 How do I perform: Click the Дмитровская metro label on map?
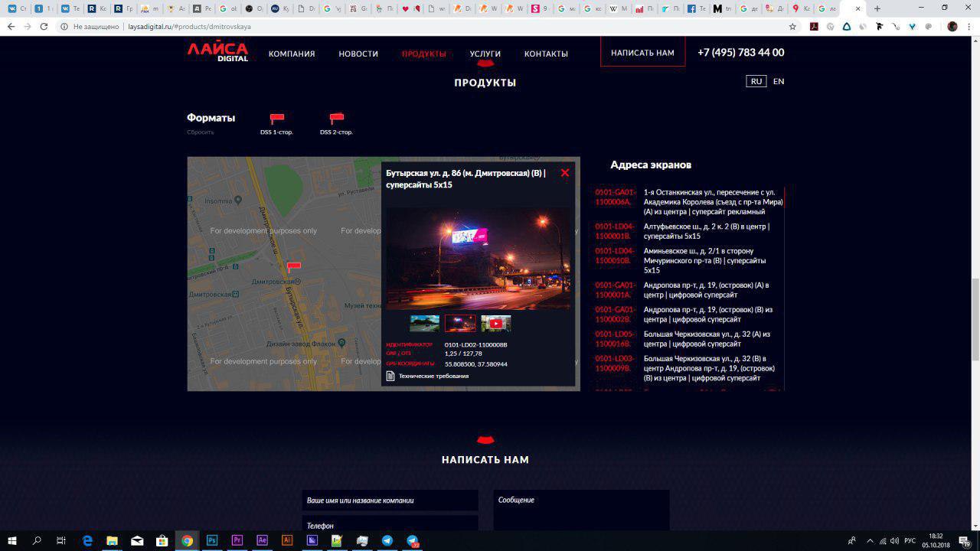tap(275, 282)
